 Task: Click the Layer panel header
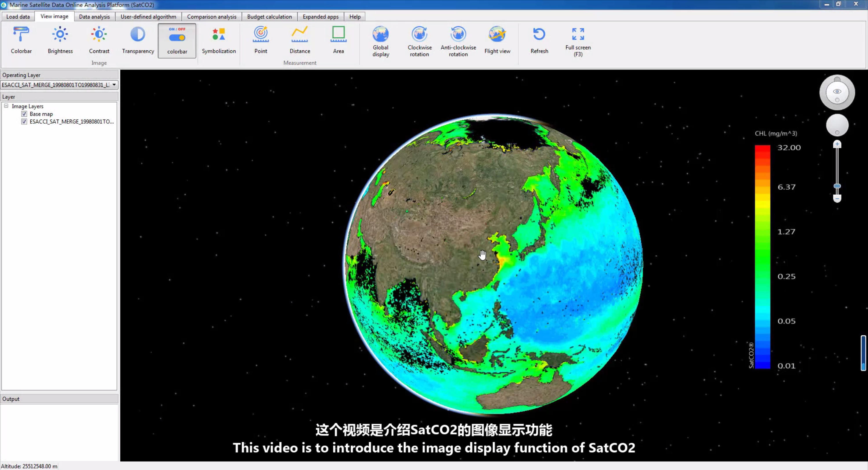59,97
